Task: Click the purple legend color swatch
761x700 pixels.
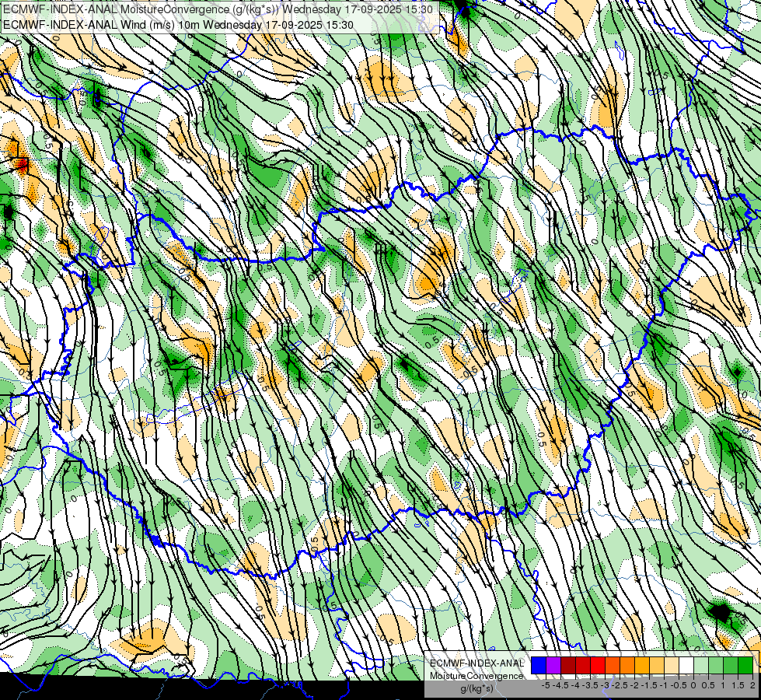Action: (x=553, y=665)
